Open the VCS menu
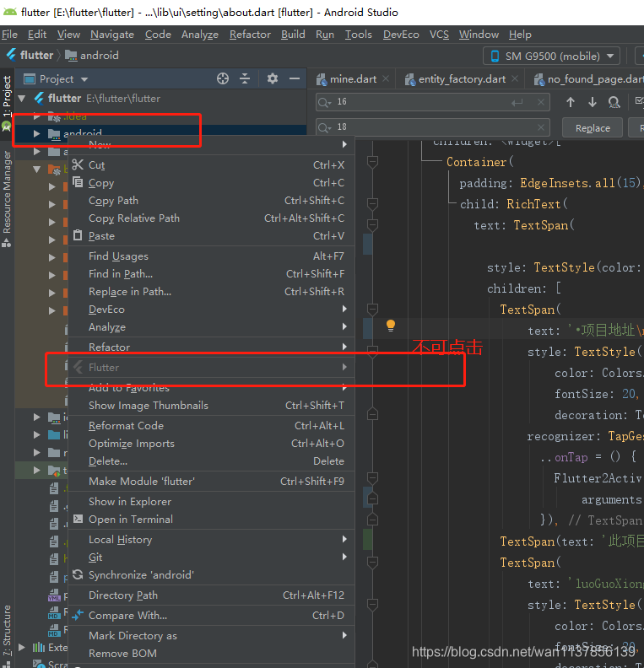The width and height of the screenshot is (644, 668). tap(439, 35)
